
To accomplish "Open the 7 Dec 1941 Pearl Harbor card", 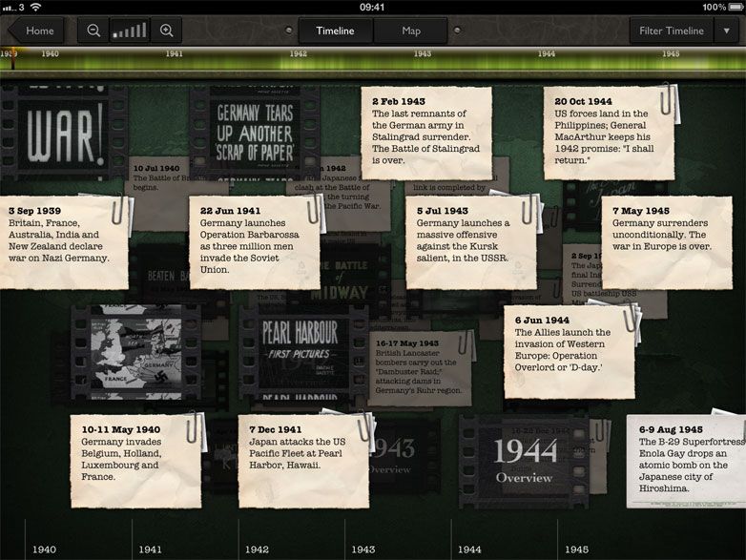I will [x=303, y=462].
